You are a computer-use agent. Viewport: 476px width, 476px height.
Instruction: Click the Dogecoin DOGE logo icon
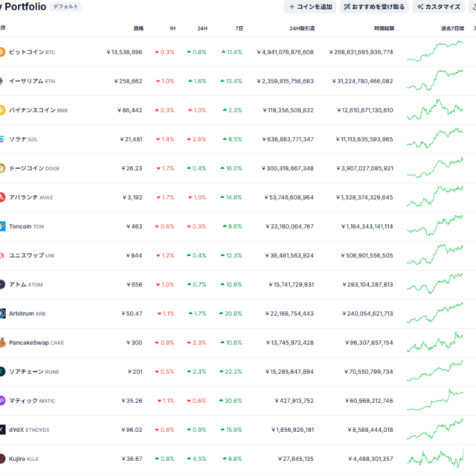(2, 168)
